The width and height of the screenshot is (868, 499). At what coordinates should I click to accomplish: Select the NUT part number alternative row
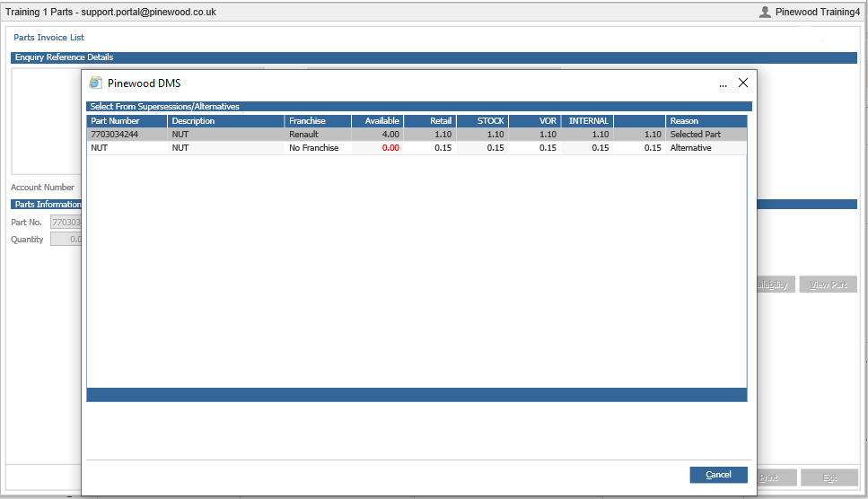(x=416, y=148)
